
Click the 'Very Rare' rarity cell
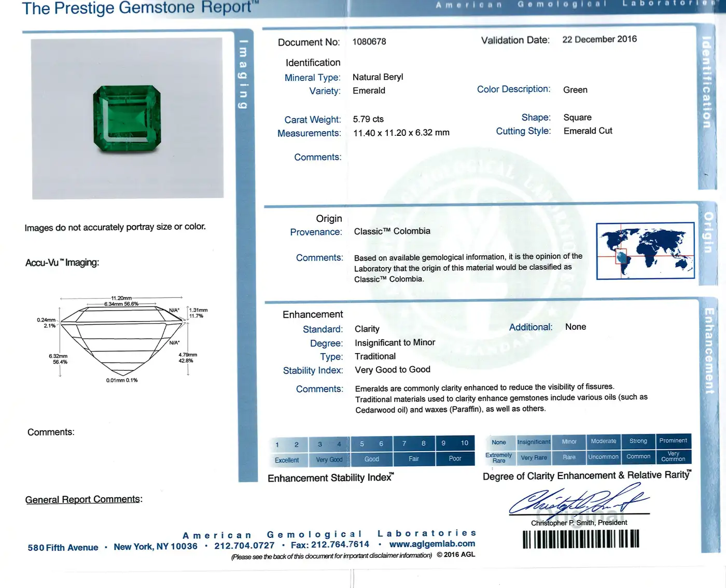click(534, 457)
